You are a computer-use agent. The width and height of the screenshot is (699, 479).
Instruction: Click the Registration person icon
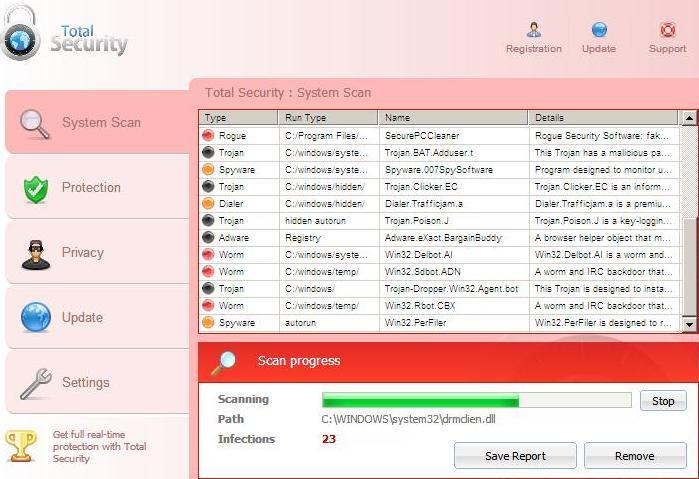coord(534,30)
